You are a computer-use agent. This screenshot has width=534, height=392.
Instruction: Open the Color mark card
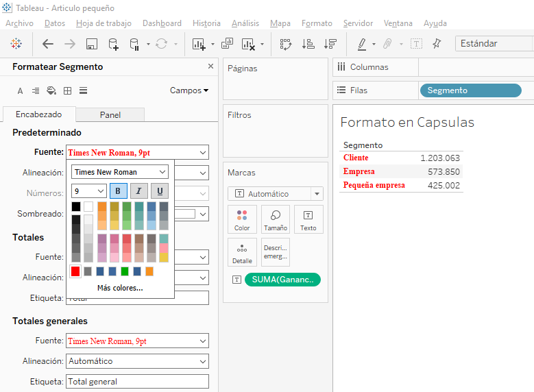pyautogui.click(x=242, y=219)
